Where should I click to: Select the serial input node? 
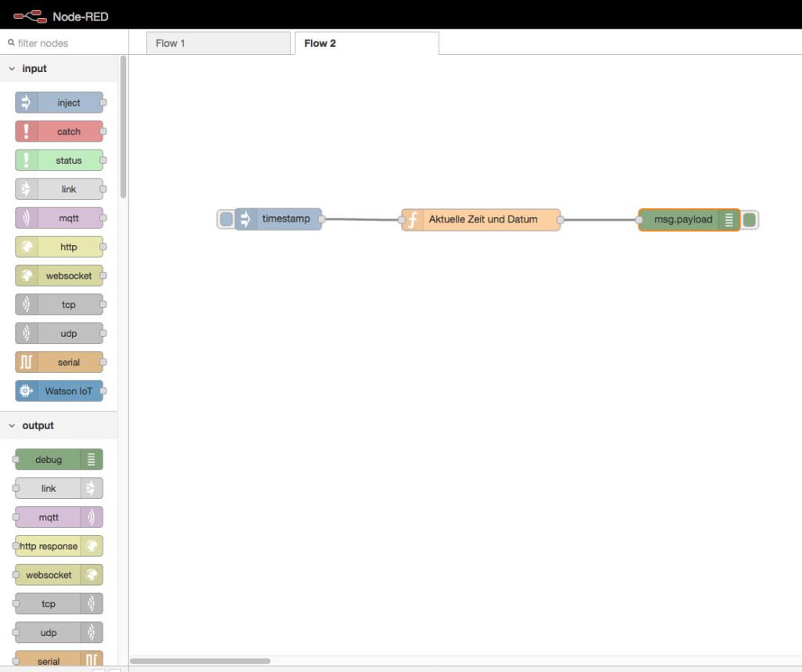(59, 362)
